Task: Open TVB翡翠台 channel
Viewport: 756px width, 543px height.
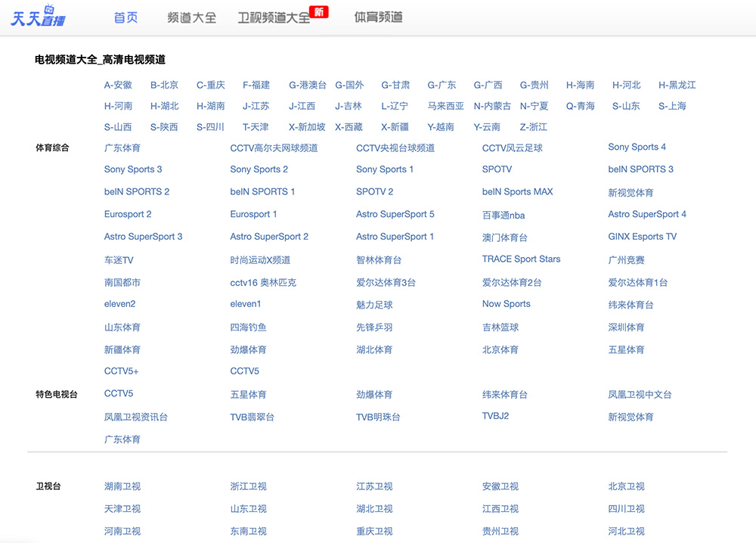Action: coord(253,417)
